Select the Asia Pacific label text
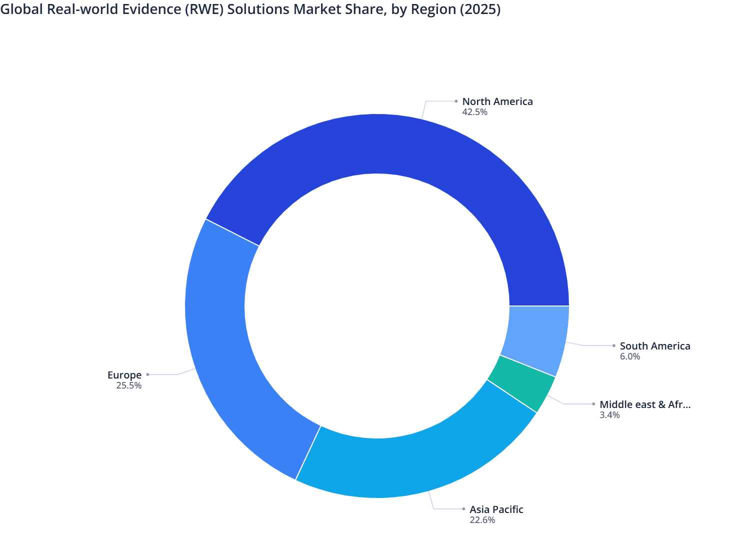754x560 pixels. coord(496,509)
